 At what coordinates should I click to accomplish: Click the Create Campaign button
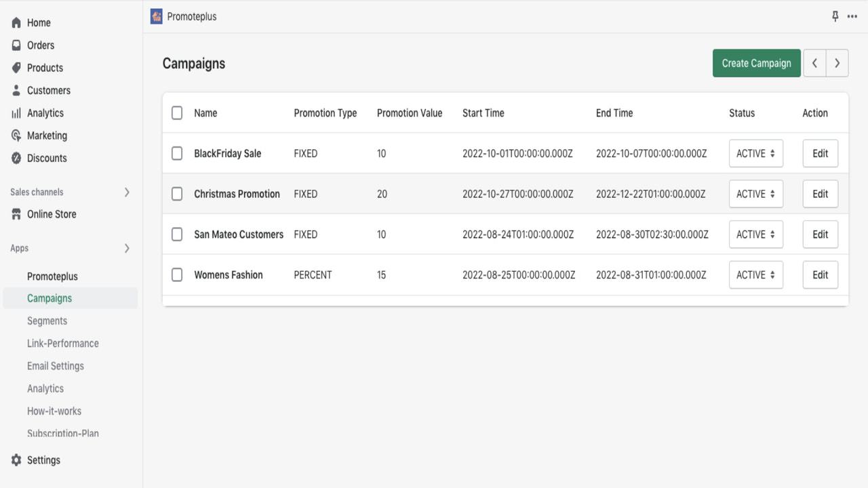[756, 62]
